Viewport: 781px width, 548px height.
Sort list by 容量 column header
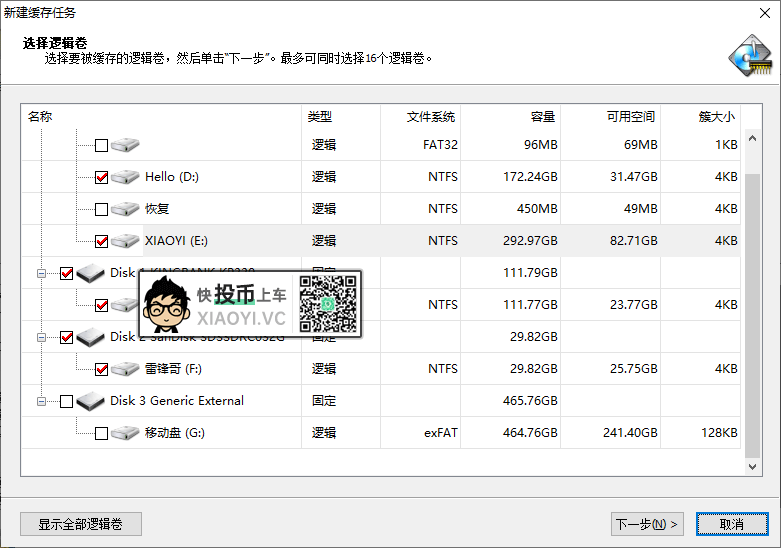click(x=543, y=117)
